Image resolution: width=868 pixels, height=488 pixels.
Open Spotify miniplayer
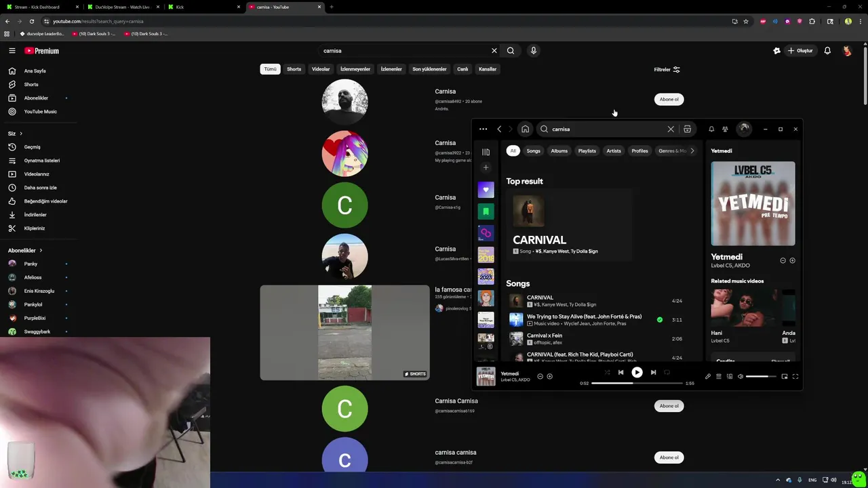click(785, 376)
